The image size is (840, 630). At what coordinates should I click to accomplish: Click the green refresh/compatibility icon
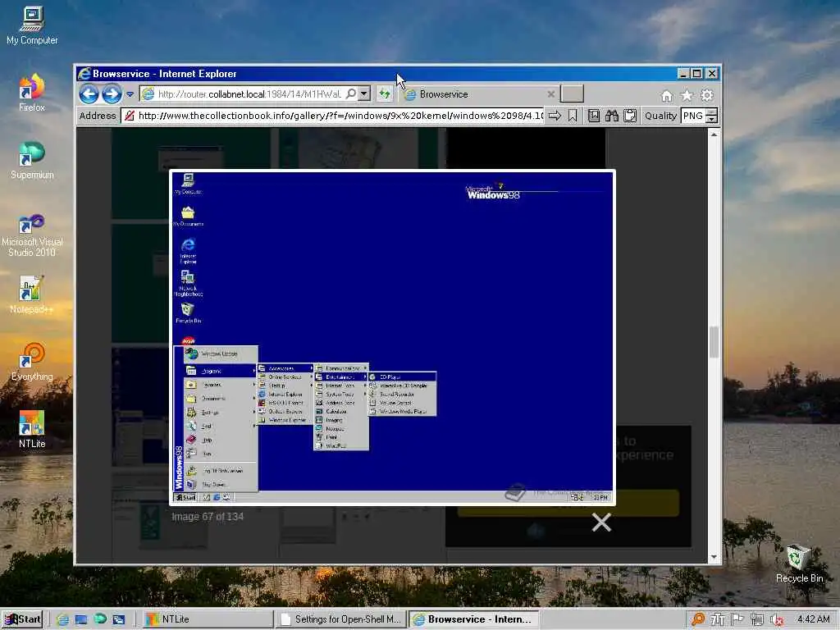[384, 94]
